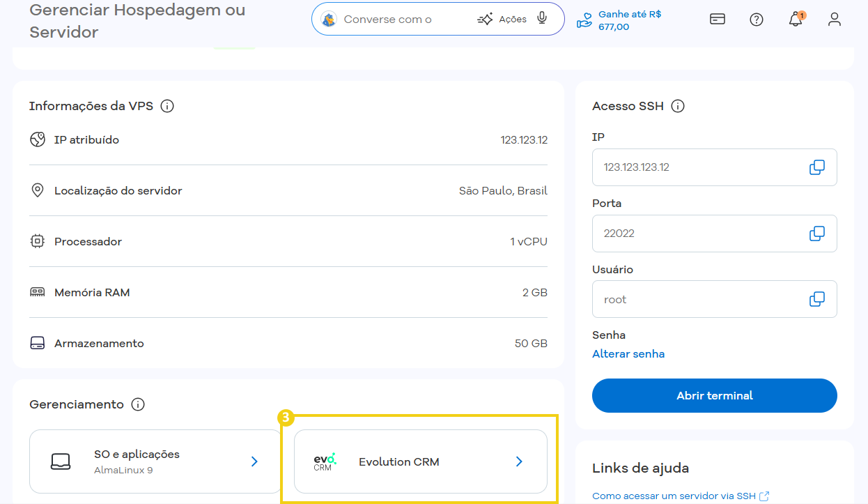Click the assistant avatar icon
The height and width of the screenshot is (504, 868).
coord(329,20)
